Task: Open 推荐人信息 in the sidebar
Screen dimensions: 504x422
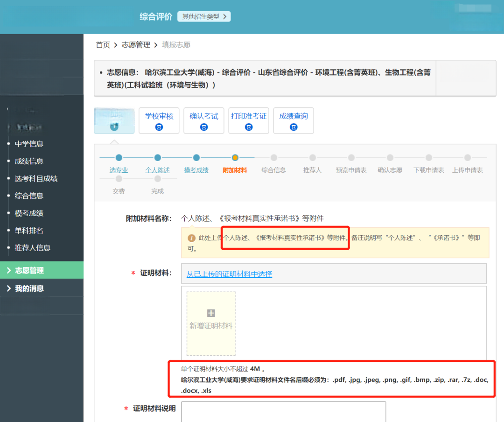Action: 33,248
